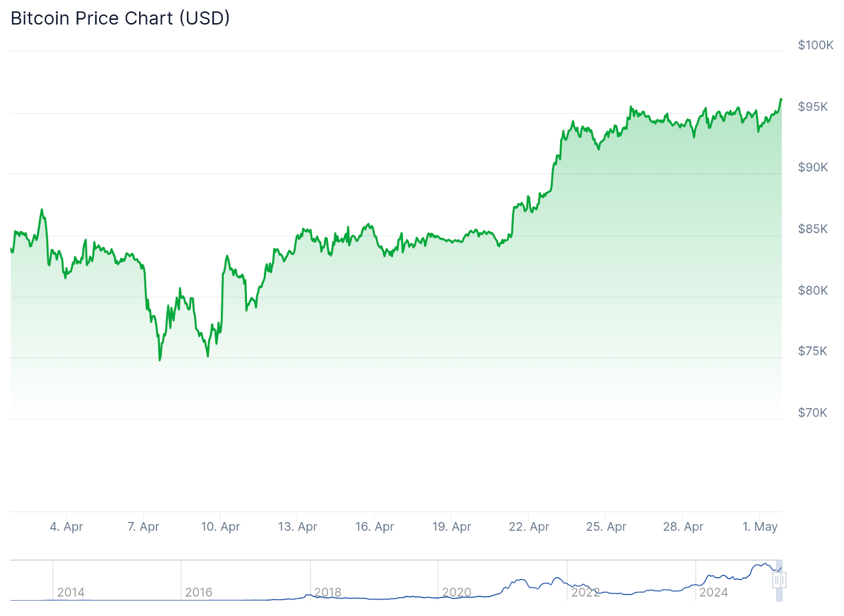Click the $90K y-axis label
The image size is (844, 616).
[x=813, y=167]
